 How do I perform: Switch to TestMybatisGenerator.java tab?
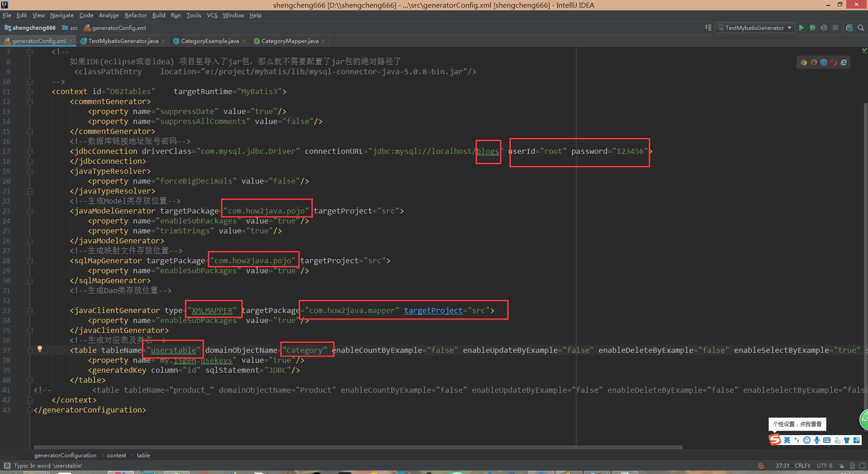pyautogui.click(x=123, y=41)
